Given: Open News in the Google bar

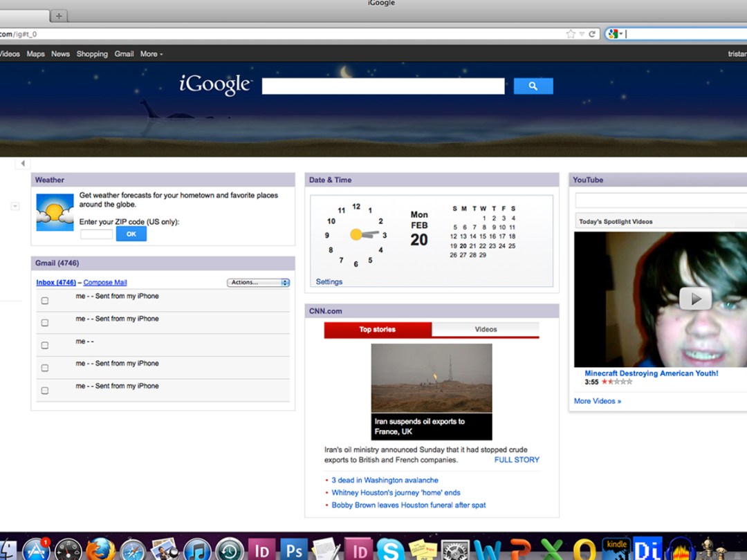Looking at the screenshot, I should pos(60,54).
